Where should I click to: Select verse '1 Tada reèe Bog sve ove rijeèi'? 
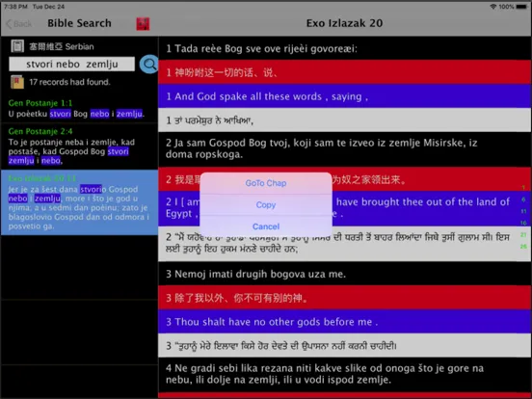tap(344, 48)
